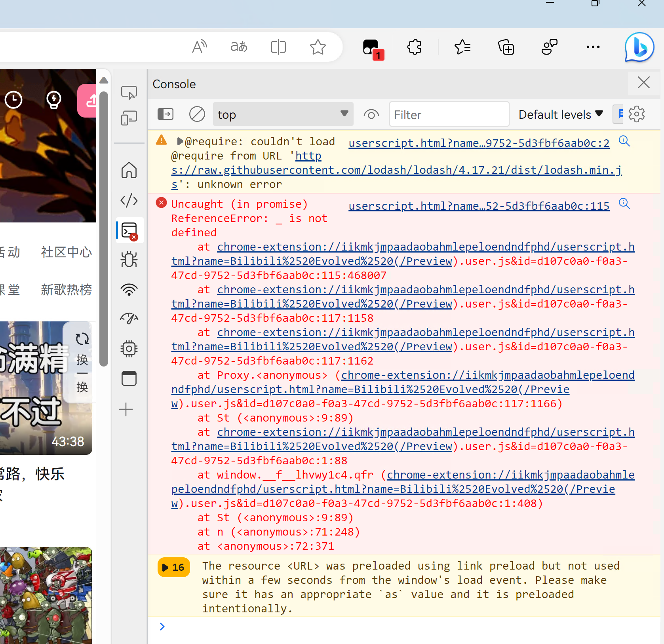
Task: Pin this page to favorites star
Action: click(318, 47)
